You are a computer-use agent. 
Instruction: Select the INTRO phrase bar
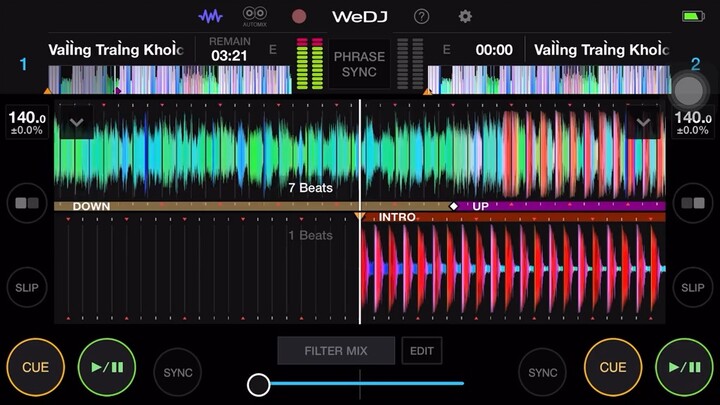point(513,217)
